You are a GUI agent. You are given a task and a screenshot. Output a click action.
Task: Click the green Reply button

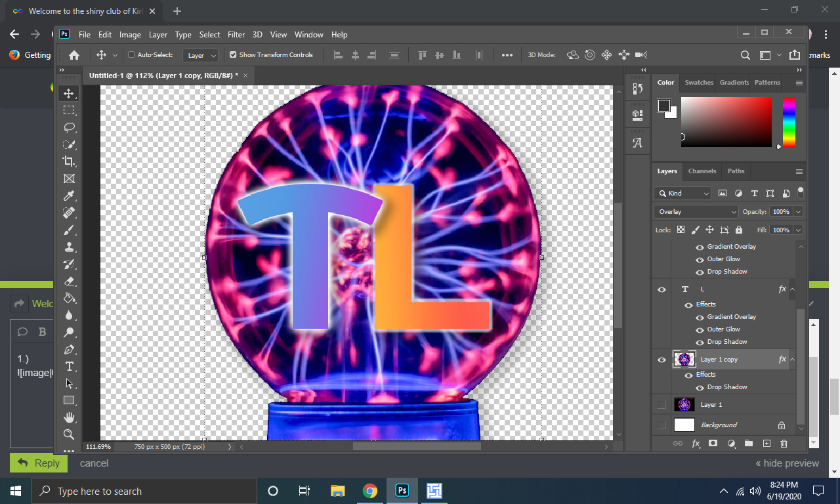coord(39,463)
